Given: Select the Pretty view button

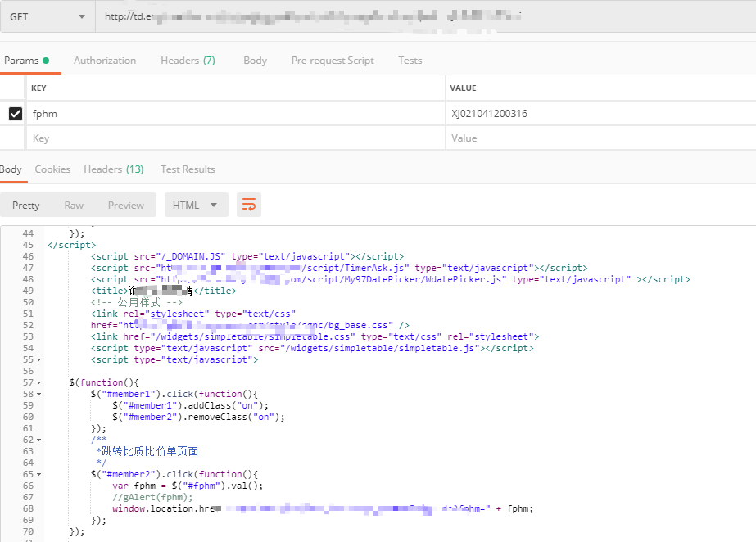Looking at the screenshot, I should tap(25, 206).
